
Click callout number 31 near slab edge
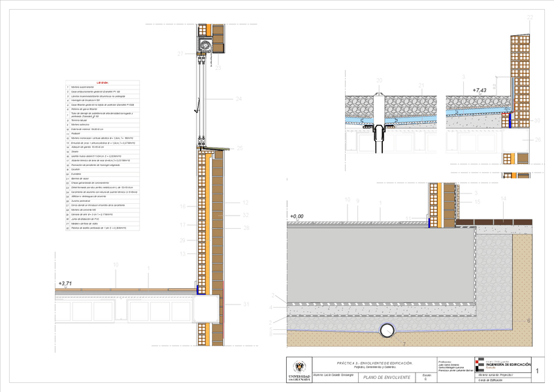(x=246, y=304)
